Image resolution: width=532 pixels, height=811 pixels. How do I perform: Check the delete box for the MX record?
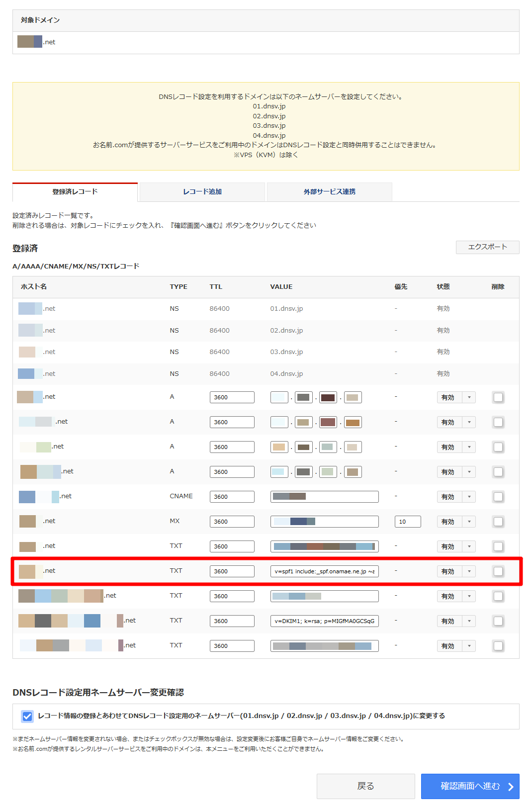(x=498, y=522)
